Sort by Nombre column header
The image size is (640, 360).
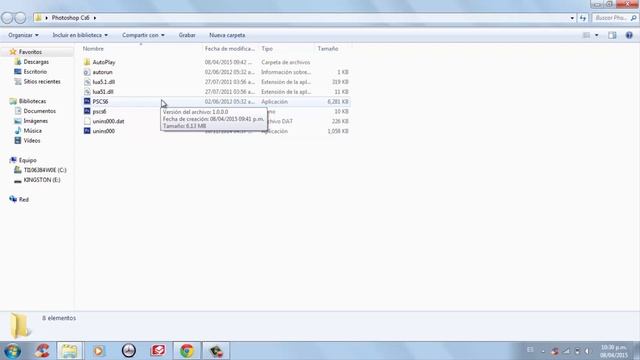tap(93, 49)
